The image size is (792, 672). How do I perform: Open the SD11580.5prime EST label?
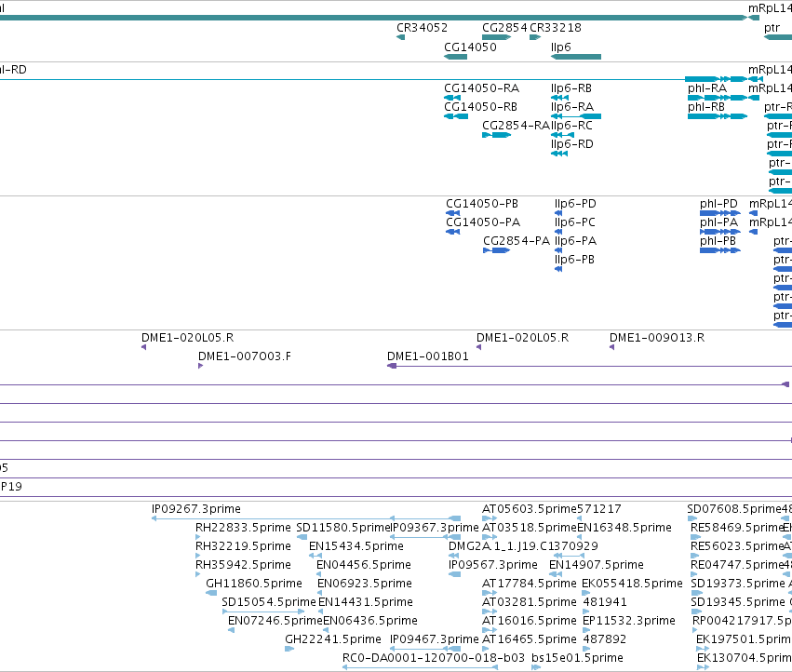click(x=343, y=528)
